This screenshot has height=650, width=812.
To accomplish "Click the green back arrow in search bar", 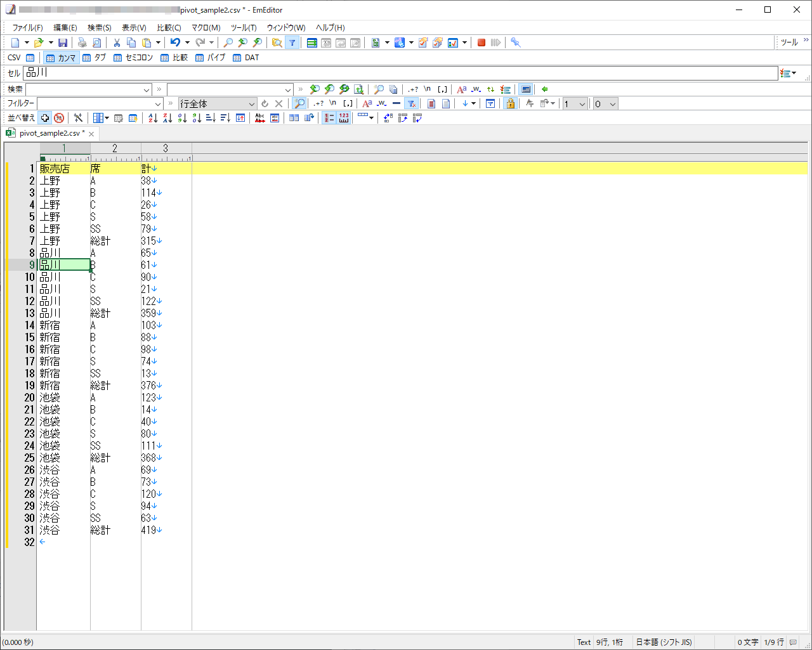I will coord(544,89).
